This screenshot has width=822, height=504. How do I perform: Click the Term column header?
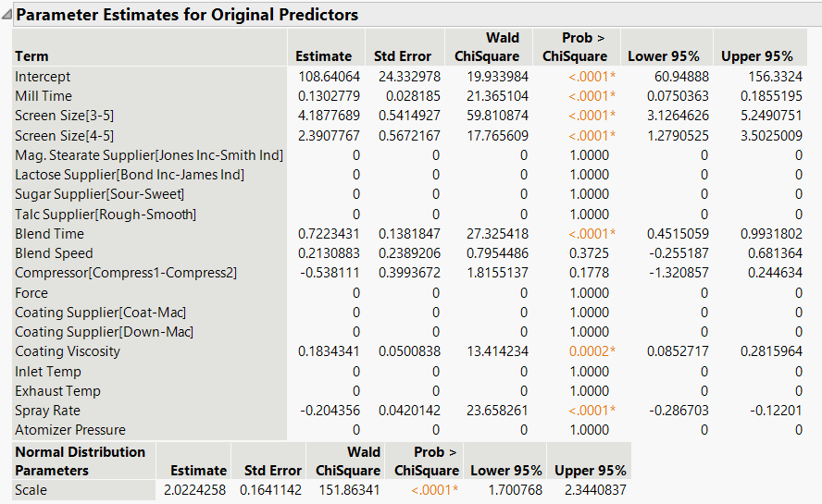tap(32, 56)
